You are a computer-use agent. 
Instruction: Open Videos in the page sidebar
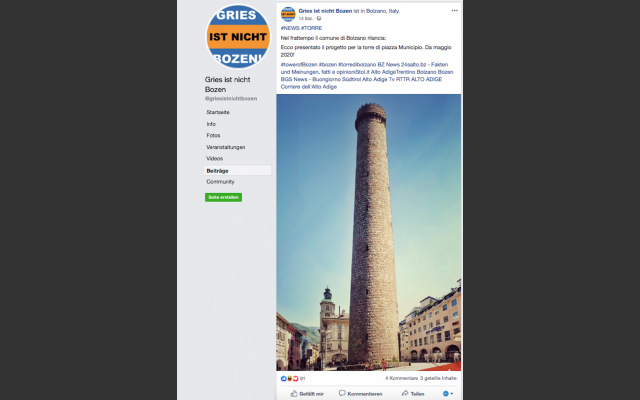tap(214, 158)
